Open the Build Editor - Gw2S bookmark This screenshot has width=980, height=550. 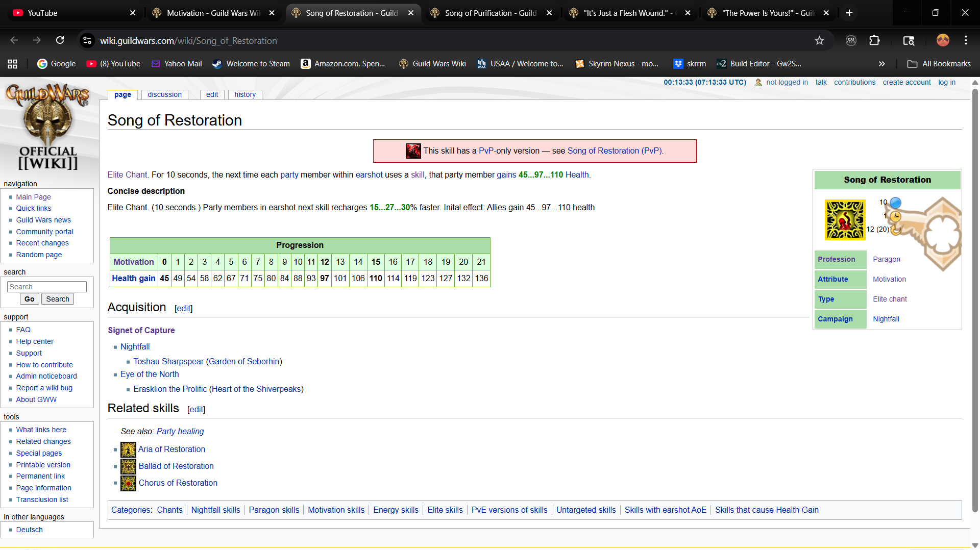[759, 64]
